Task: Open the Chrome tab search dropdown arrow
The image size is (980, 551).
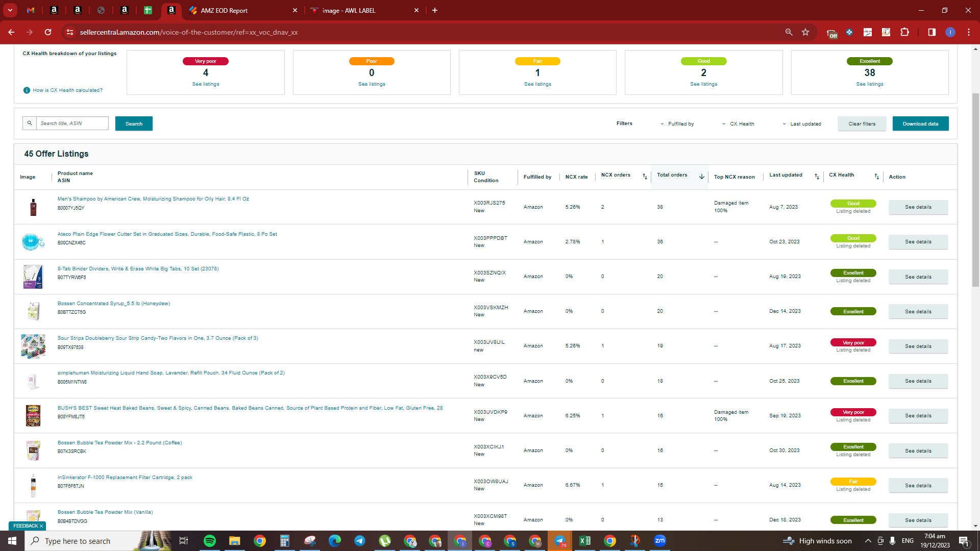Action: coord(10,10)
